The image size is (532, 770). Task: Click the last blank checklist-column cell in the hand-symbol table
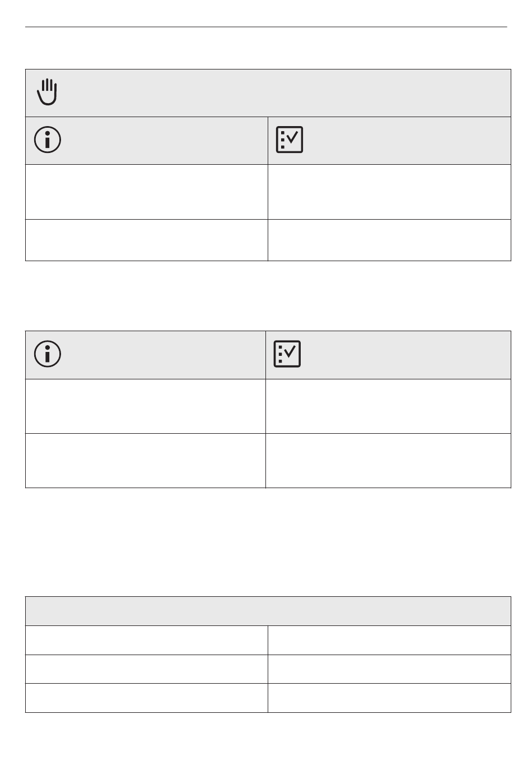point(390,240)
